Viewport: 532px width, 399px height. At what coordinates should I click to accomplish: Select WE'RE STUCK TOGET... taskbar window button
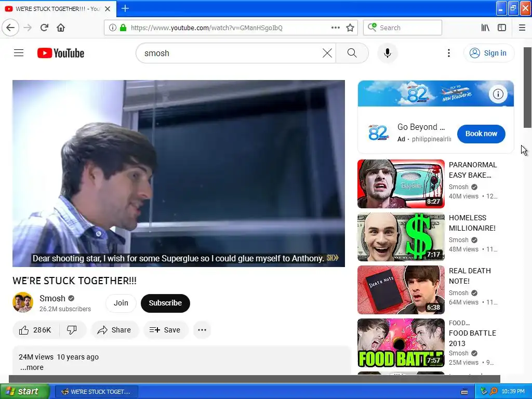point(96,392)
